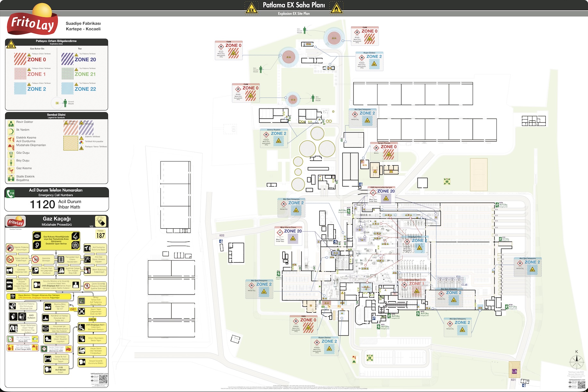Click the İlk Yardım crescent icon

(11, 131)
